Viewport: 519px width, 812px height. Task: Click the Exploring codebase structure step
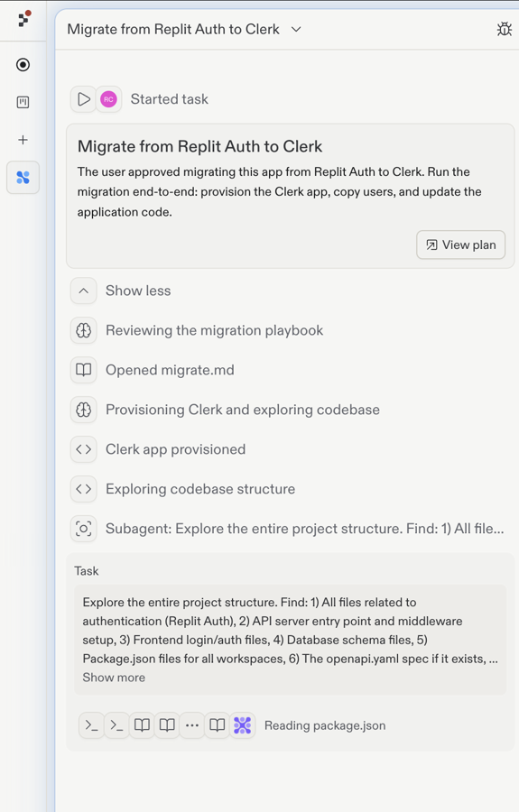coord(200,489)
